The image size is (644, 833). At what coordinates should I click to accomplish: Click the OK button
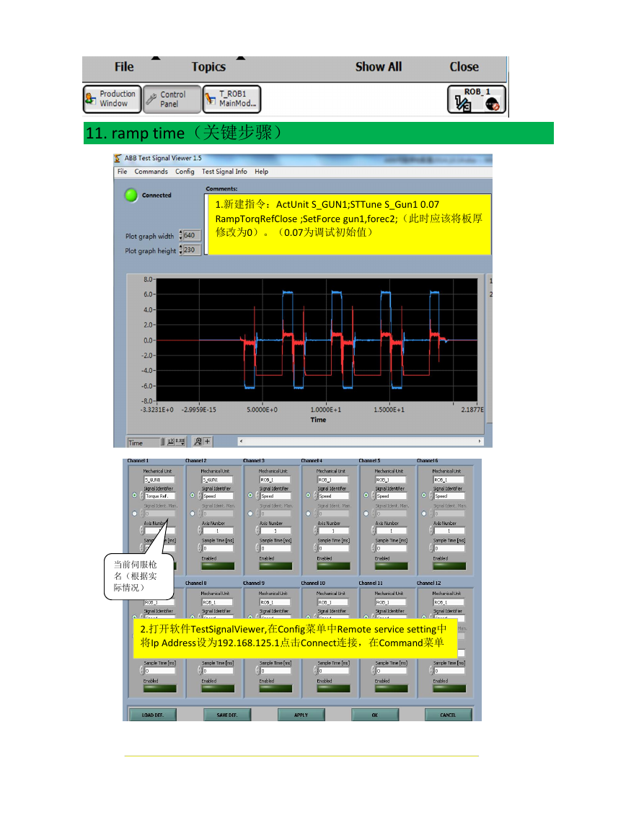374,715
